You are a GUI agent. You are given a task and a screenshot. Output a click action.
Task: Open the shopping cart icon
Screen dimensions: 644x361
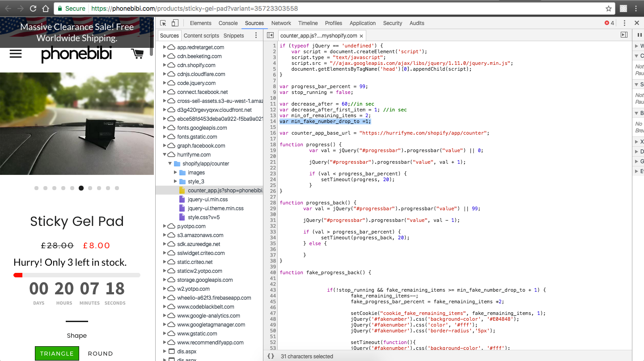(137, 54)
